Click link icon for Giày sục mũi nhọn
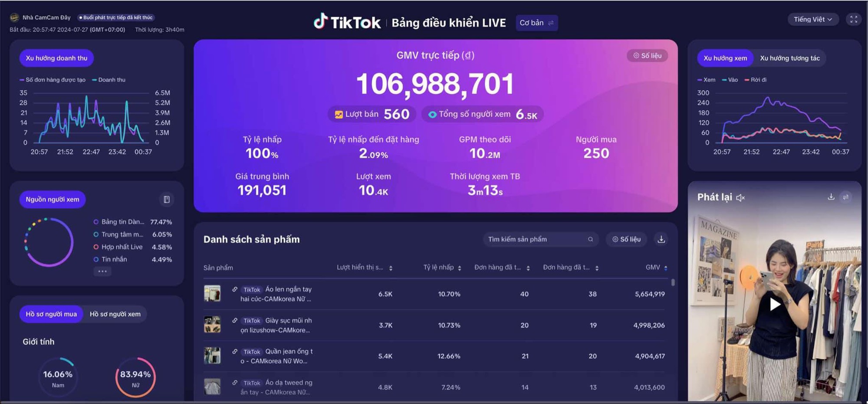This screenshot has height=404, width=868. (x=235, y=321)
